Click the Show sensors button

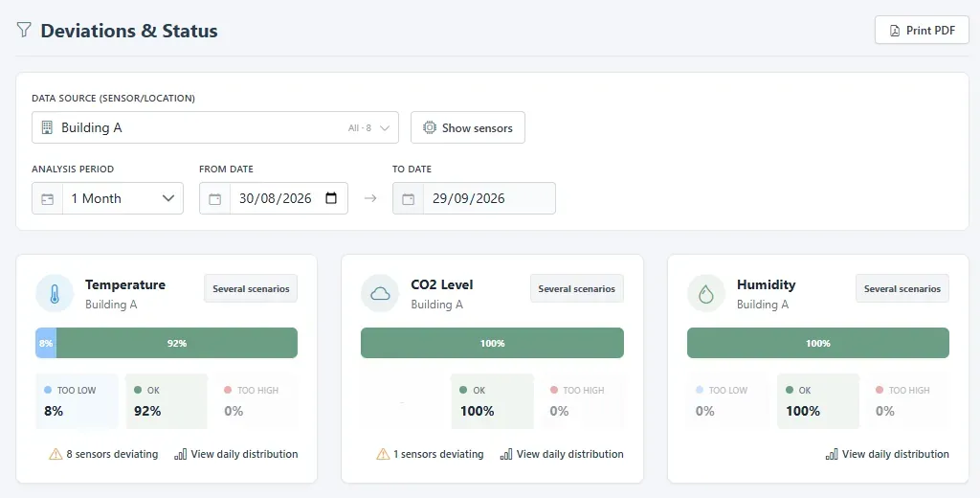tap(467, 127)
